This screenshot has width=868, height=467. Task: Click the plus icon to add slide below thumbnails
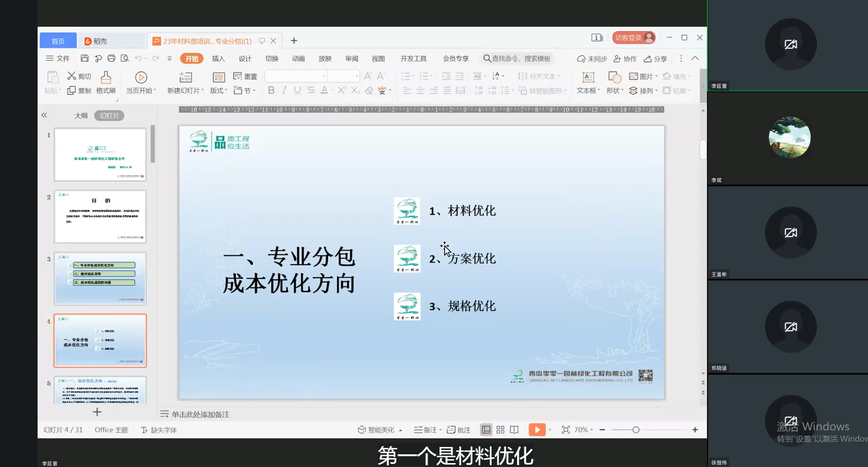click(x=97, y=412)
